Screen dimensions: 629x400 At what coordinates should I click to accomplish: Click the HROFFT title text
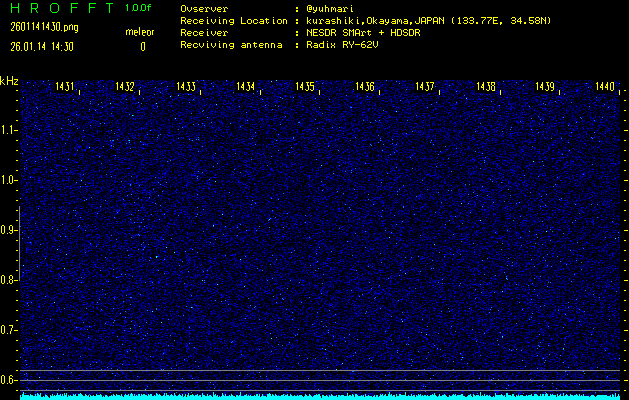(x=59, y=8)
